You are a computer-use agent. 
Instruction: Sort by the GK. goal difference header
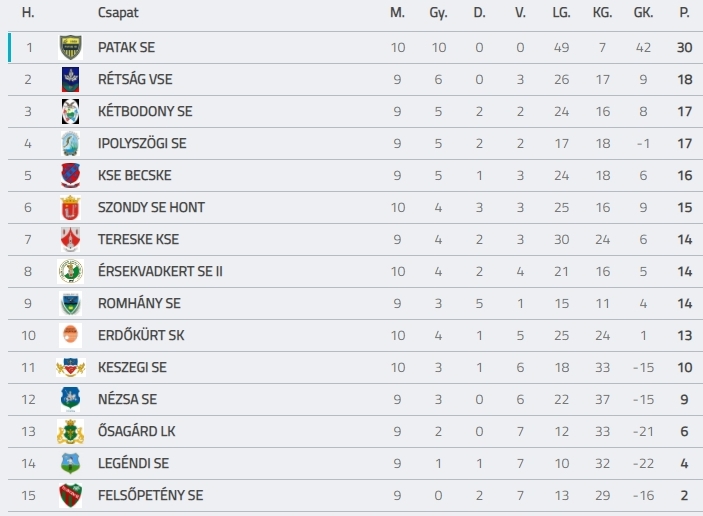[x=643, y=13]
